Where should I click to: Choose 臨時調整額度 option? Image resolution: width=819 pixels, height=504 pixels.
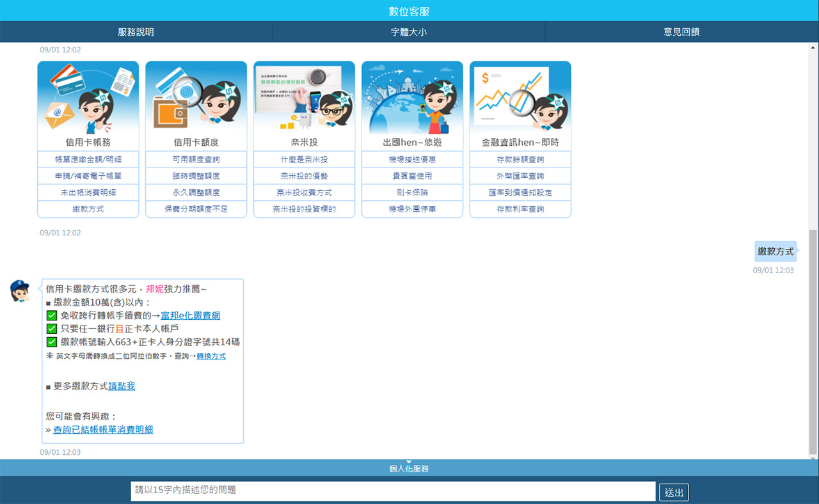[x=196, y=176]
